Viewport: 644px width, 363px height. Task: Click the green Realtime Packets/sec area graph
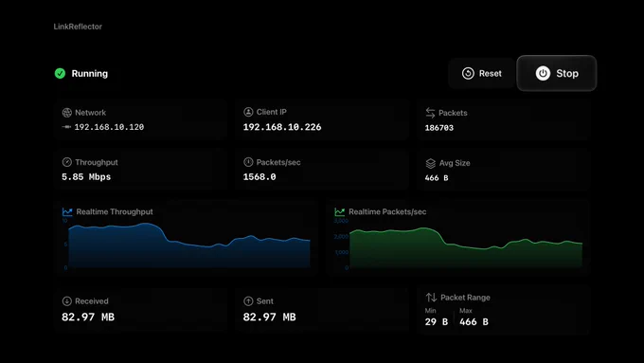pyautogui.click(x=466, y=248)
